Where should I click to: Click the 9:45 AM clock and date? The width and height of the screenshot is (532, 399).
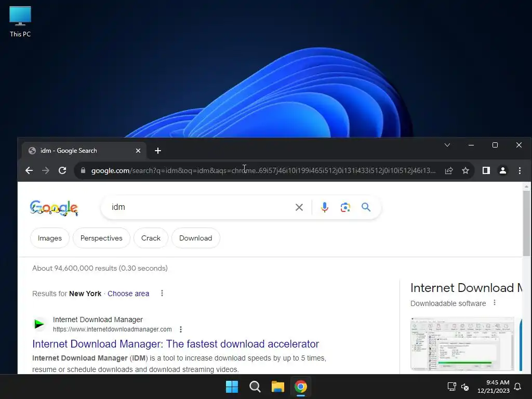(x=494, y=387)
